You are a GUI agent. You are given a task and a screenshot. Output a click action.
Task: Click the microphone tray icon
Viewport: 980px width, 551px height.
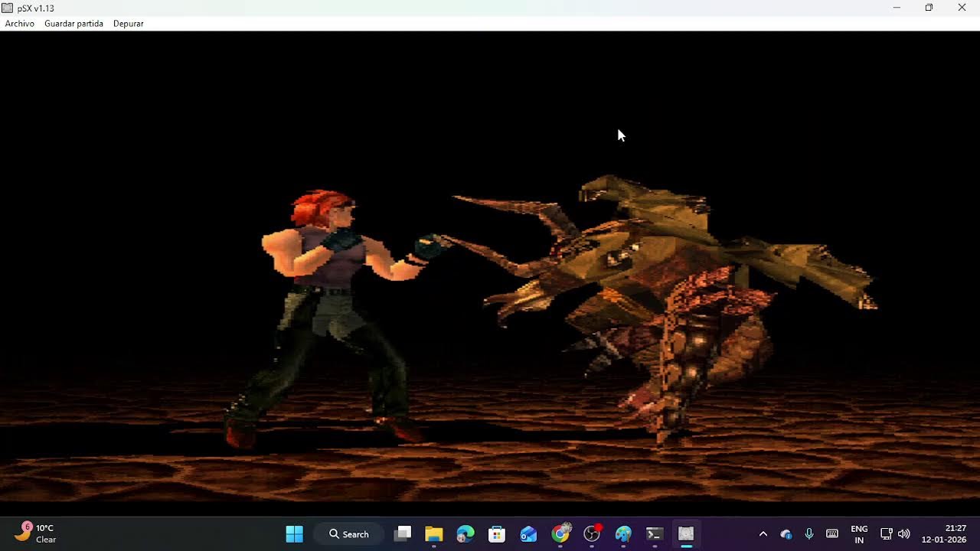809,534
